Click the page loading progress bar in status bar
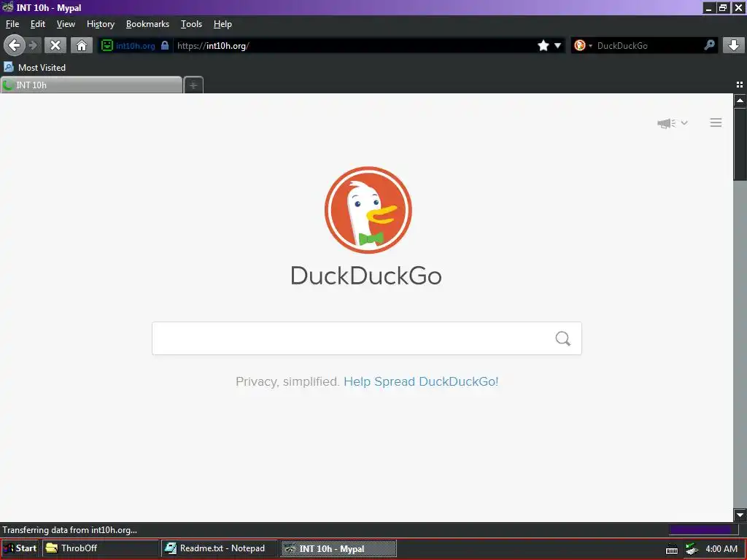This screenshot has width=747, height=560. click(x=703, y=530)
